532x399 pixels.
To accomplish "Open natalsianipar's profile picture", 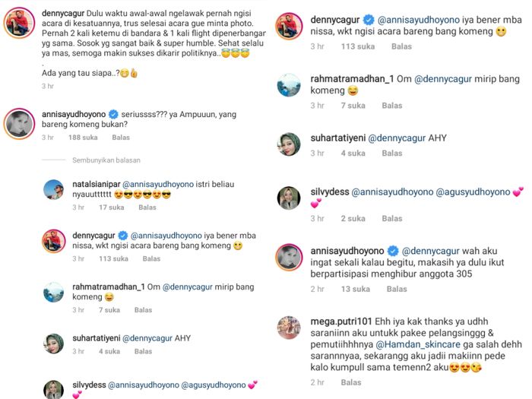I will click(53, 191).
